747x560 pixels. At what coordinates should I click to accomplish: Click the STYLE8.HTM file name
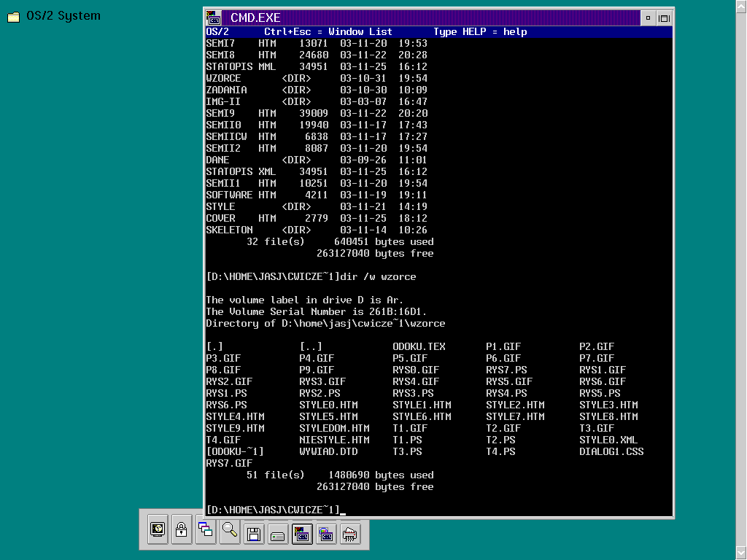(x=608, y=416)
